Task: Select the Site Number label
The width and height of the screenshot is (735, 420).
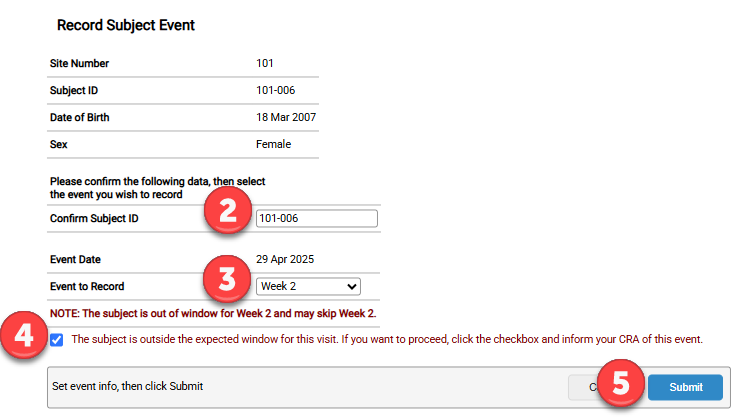Action: click(79, 64)
